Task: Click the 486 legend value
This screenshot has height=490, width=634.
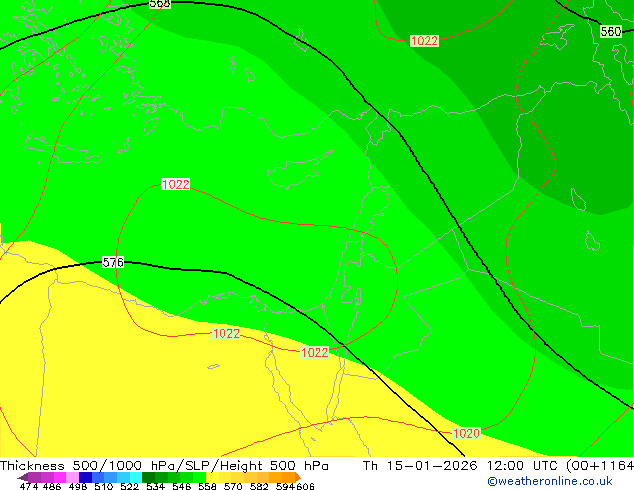Action: (52, 486)
